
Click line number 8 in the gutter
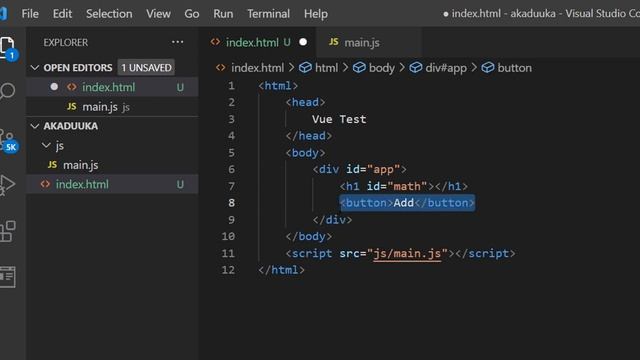231,203
